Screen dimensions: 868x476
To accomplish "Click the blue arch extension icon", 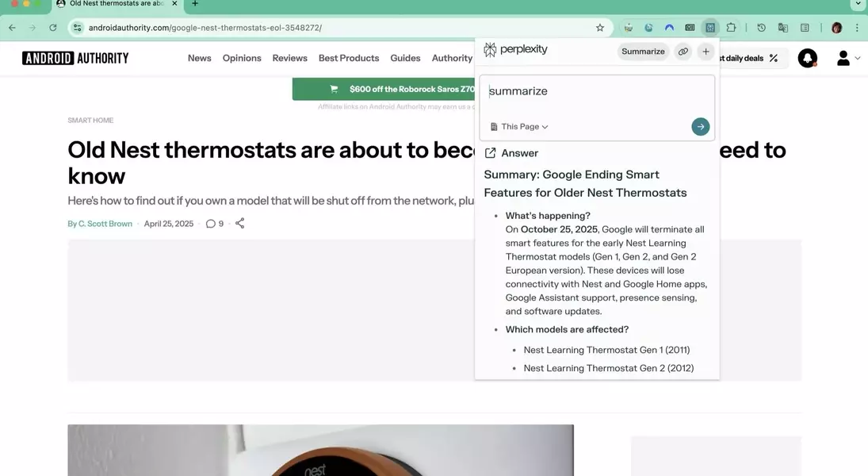I will click(x=669, y=27).
